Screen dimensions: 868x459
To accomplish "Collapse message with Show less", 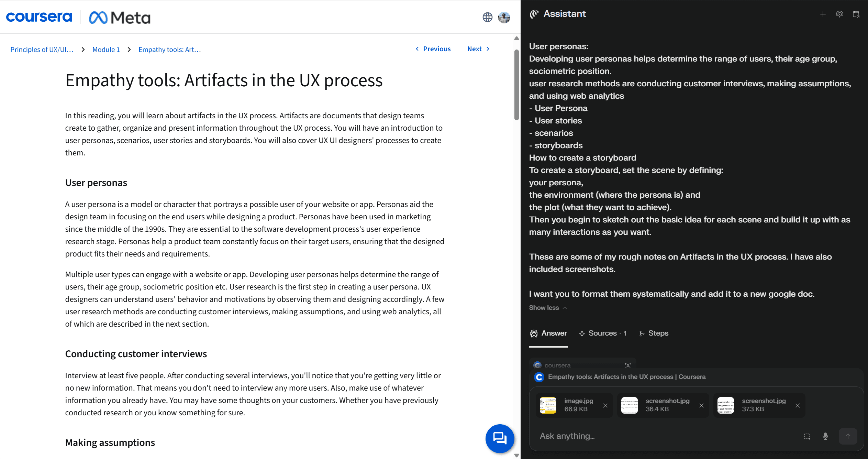I will pos(548,308).
